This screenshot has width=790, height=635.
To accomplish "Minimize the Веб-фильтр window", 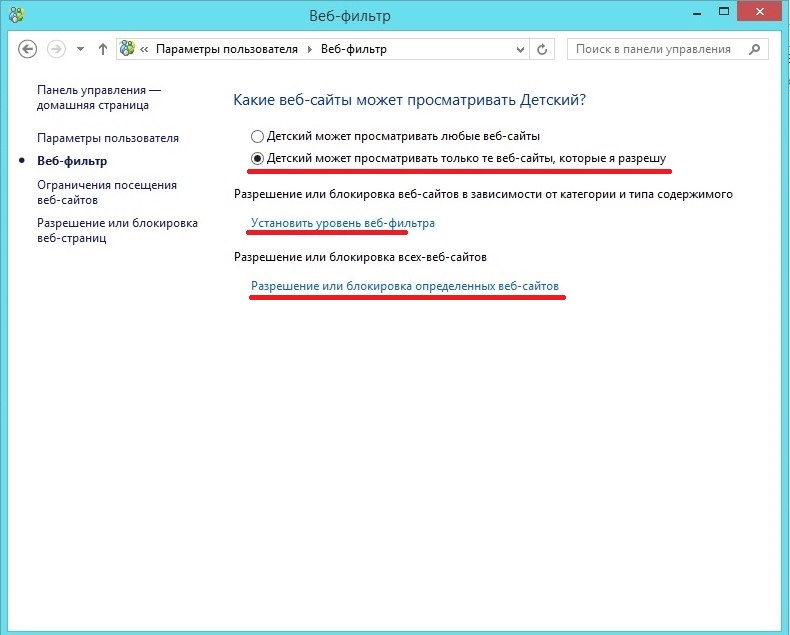I will pos(697,13).
